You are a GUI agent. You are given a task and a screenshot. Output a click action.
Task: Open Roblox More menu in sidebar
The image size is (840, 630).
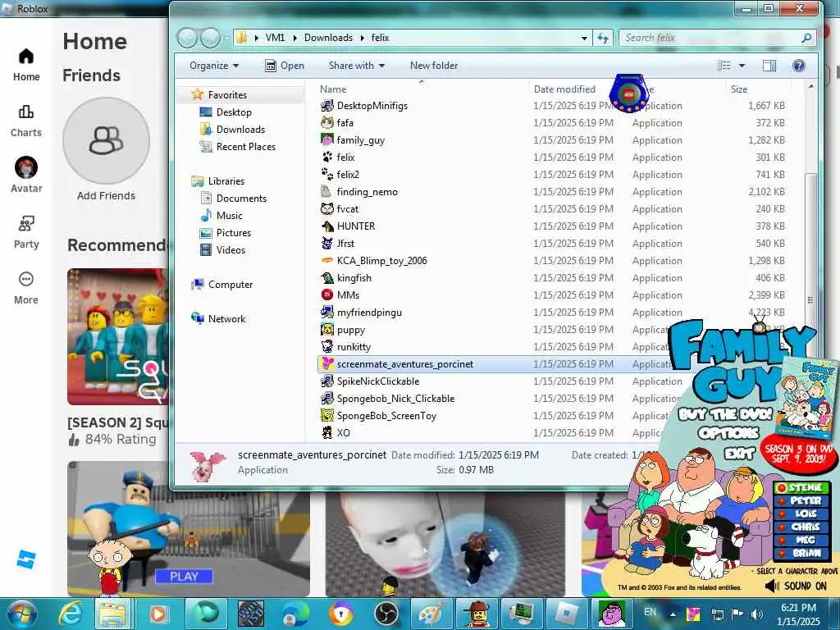(26, 288)
